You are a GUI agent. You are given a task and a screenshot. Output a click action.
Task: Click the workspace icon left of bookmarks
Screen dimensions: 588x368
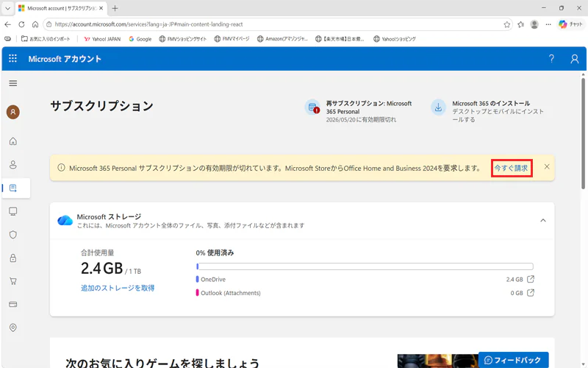point(7,39)
